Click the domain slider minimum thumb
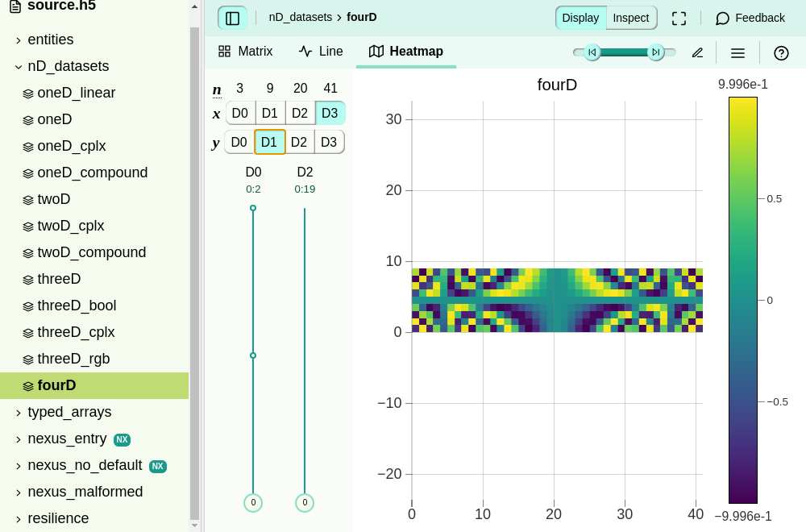Screen dimensions: 806x532 coord(592,52)
